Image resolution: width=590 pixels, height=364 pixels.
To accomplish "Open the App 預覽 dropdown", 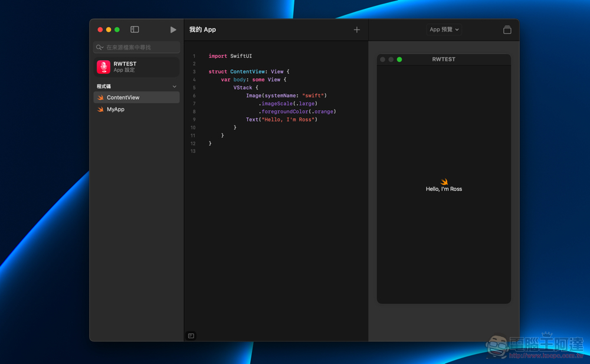I will [444, 29].
